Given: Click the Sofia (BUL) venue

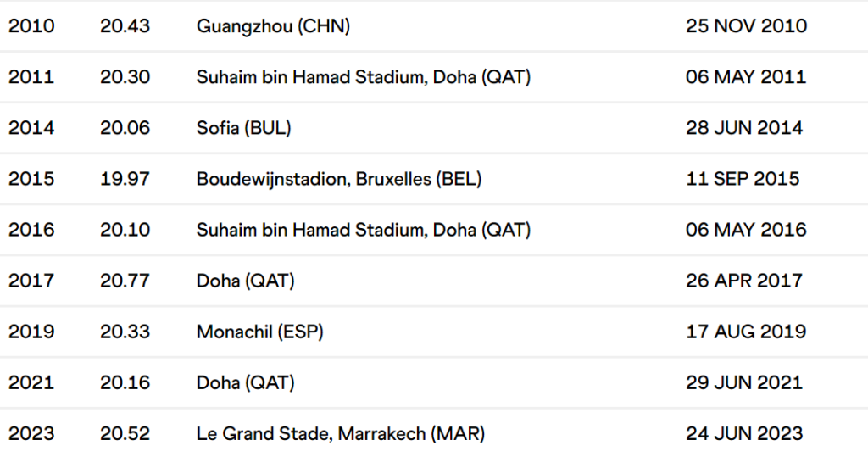Looking at the screenshot, I should pyautogui.click(x=243, y=128).
